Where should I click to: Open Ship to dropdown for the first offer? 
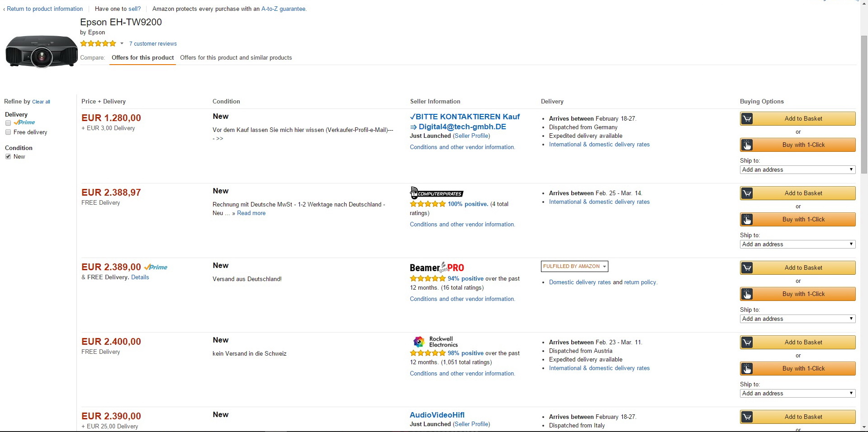pyautogui.click(x=797, y=170)
